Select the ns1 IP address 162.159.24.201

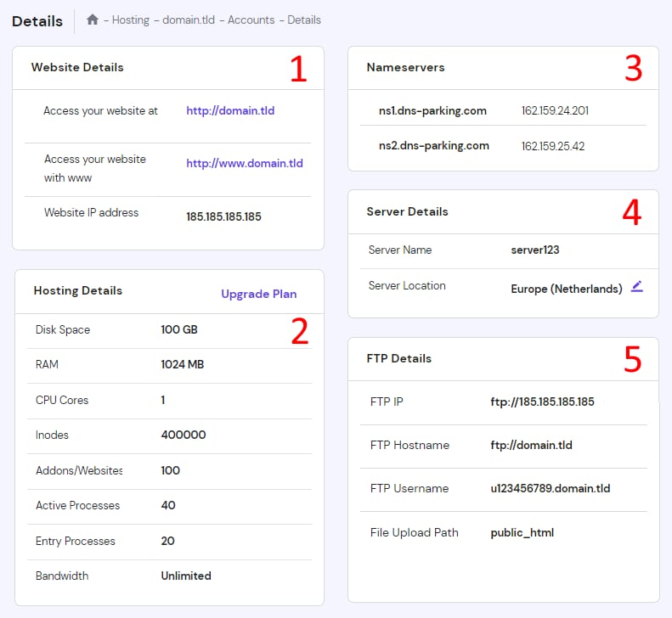[x=555, y=110]
